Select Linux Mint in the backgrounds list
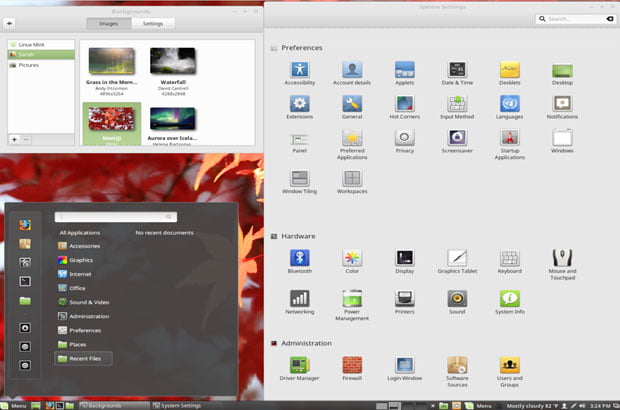 tap(31, 44)
